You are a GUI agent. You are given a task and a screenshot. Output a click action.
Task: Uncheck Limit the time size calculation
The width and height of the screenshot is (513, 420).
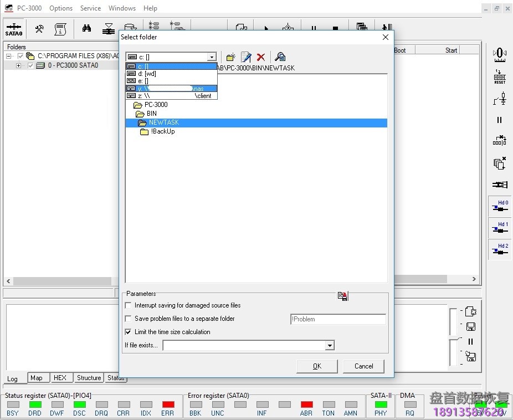click(x=129, y=332)
